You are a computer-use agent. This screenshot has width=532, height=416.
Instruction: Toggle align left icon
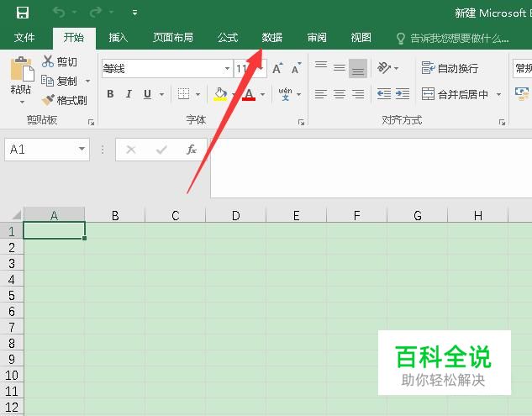tap(320, 94)
